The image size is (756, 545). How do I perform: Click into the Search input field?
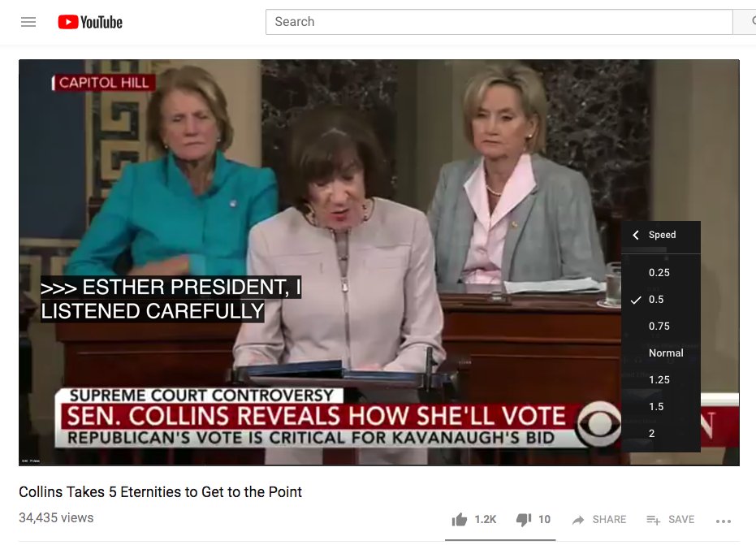[499, 22]
